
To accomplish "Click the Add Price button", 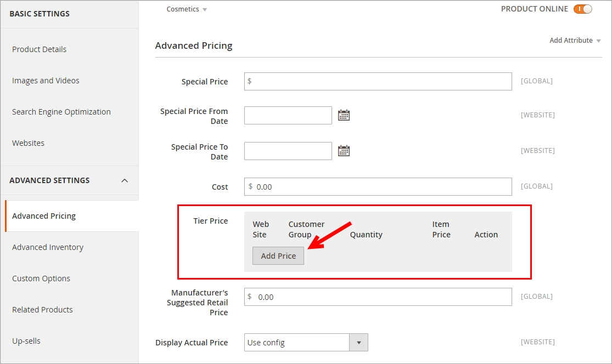I will pyautogui.click(x=278, y=255).
